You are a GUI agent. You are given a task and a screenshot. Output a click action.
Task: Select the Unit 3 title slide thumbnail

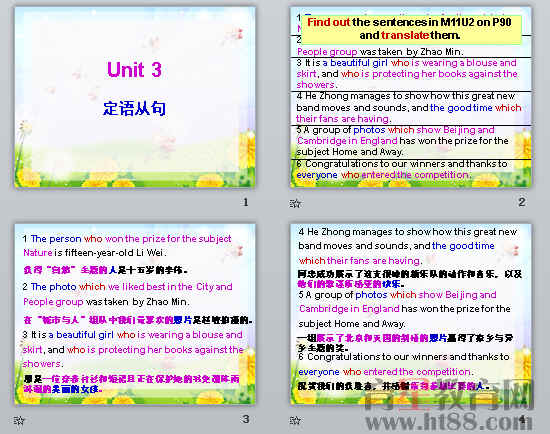(135, 97)
